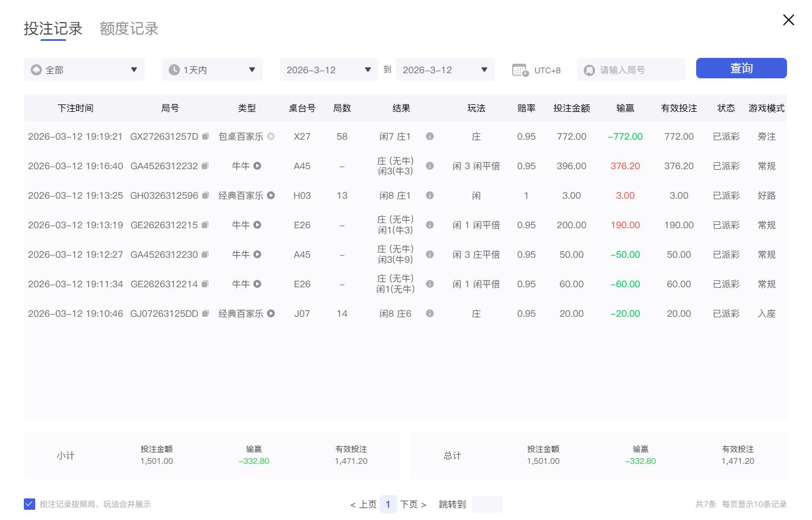Uncheck 投注记录按照局、玩法合并展示
The height and width of the screenshot is (520, 812).
(x=29, y=504)
